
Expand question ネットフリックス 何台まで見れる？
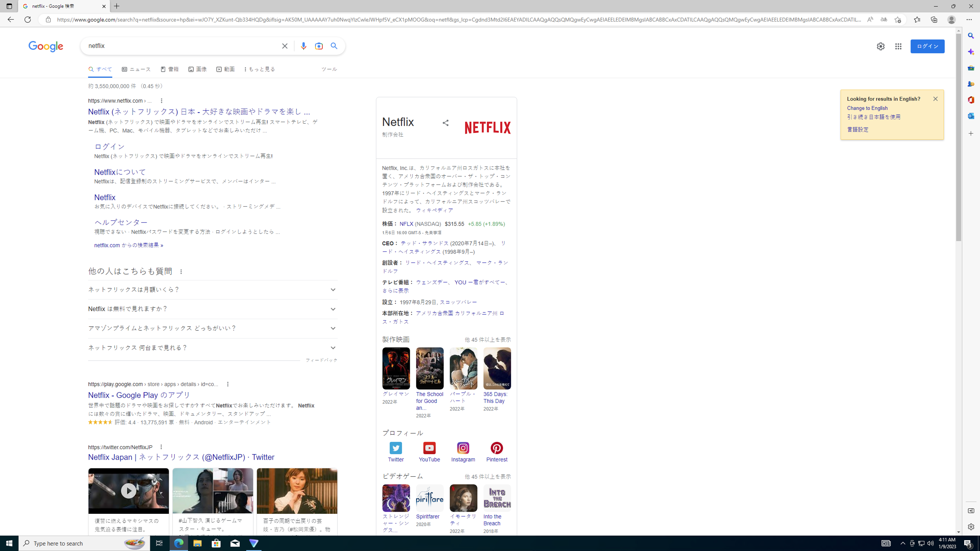pyautogui.click(x=333, y=348)
